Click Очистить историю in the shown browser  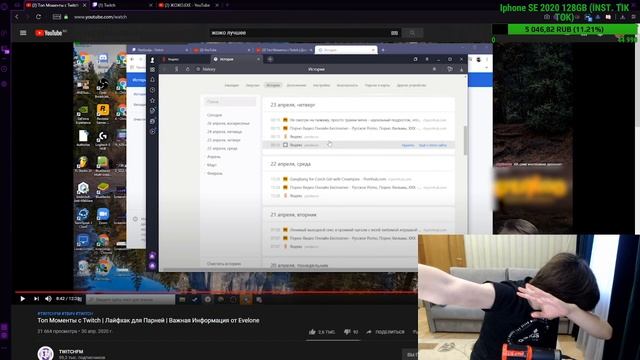(224, 264)
